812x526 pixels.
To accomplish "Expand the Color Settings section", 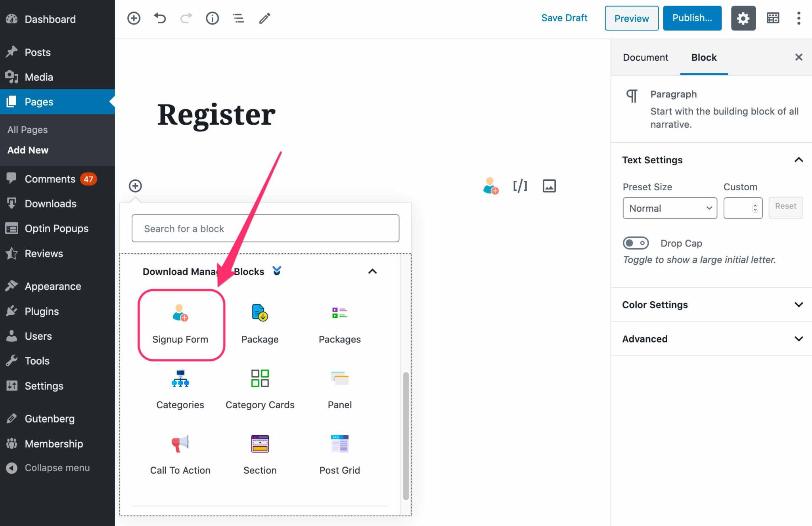I will click(799, 304).
